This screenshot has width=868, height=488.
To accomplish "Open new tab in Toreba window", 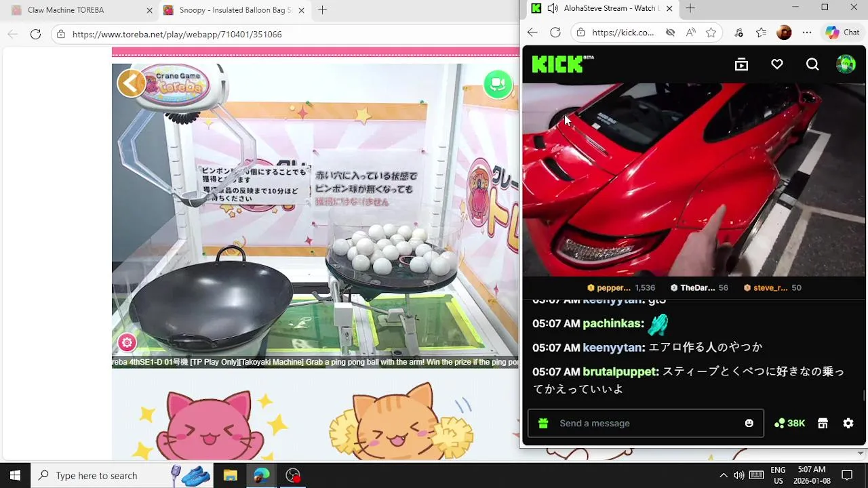I will pyautogui.click(x=322, y=10).
